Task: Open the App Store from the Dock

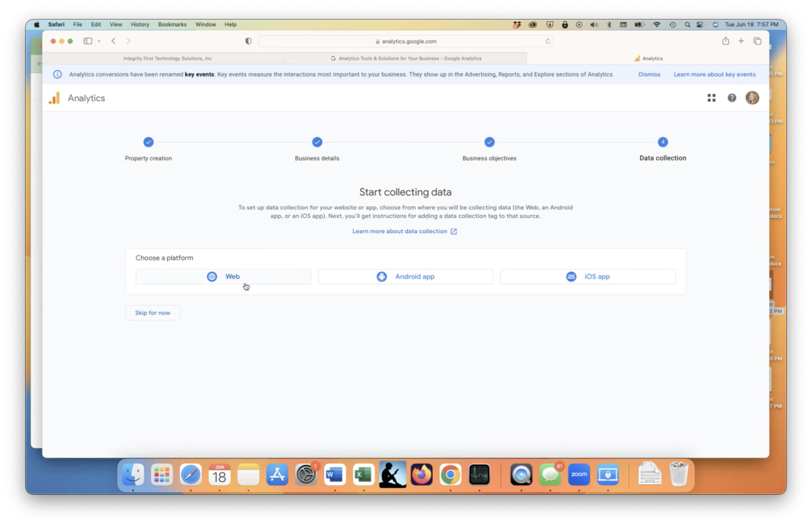Action: 277,475
